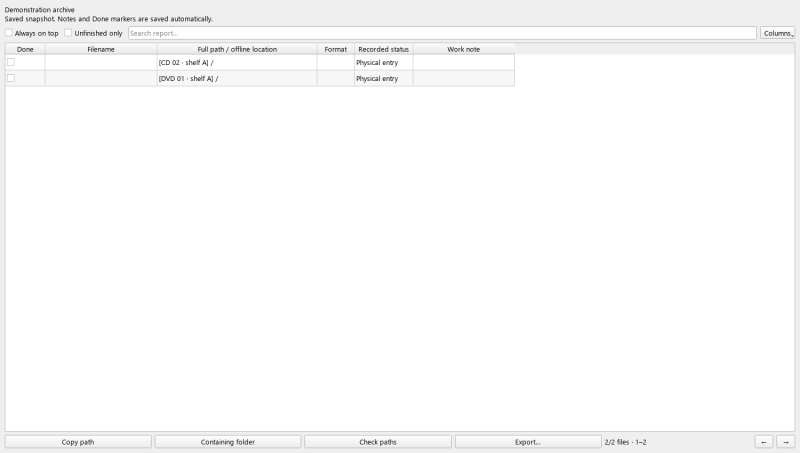Open the Containing folder button
The image size is (800, 453).
coord(228,442)
